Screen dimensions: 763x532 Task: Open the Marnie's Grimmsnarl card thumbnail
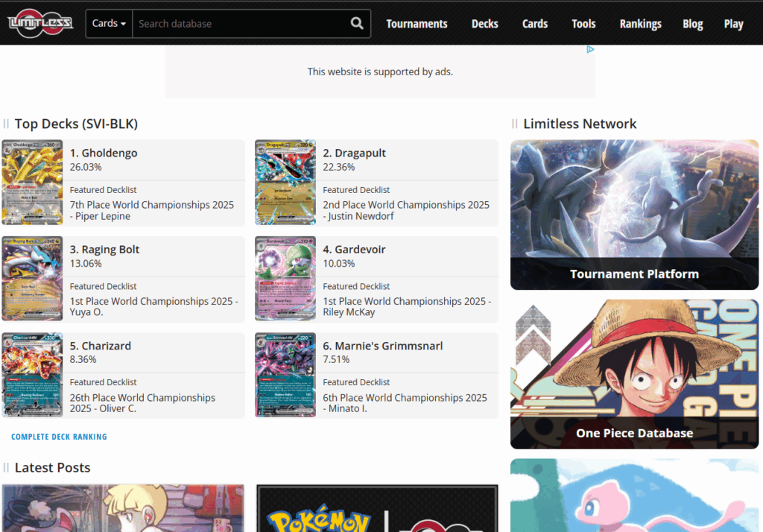[x=285, y=375]
